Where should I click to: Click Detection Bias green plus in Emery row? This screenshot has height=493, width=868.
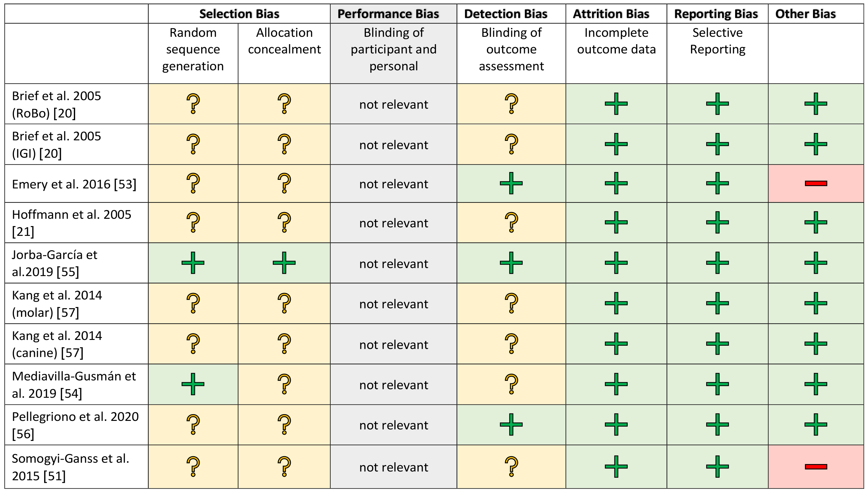pyautogui.click(x=511, y=183)
